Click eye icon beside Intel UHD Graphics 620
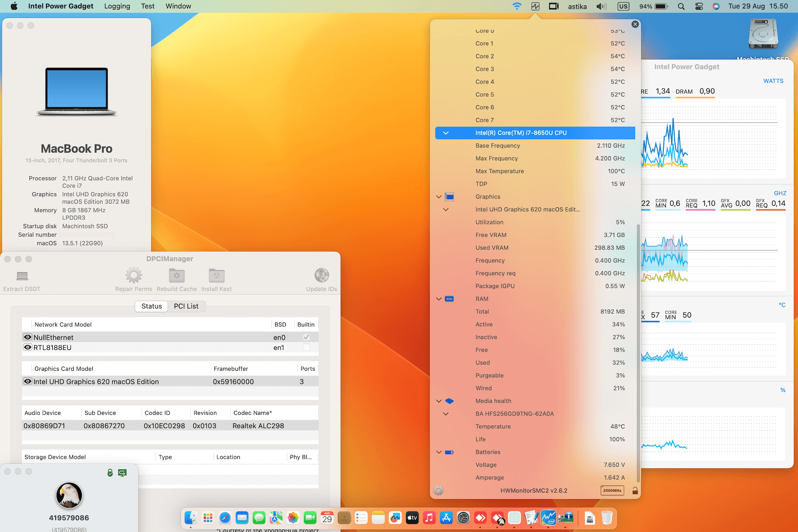Screen dimensions: 798x532 click(x=28, y=381)
